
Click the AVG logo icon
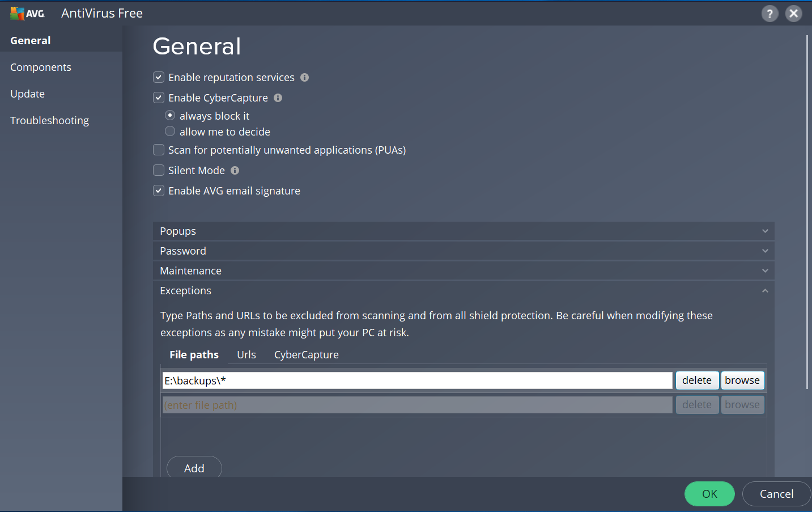(27, 13)
